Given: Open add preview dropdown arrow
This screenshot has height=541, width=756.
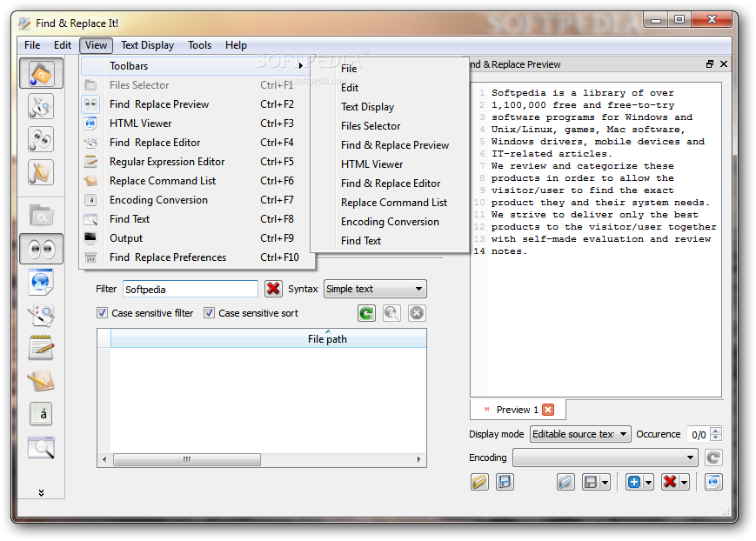Looking at the screenshot, I should tap(648, 482).
